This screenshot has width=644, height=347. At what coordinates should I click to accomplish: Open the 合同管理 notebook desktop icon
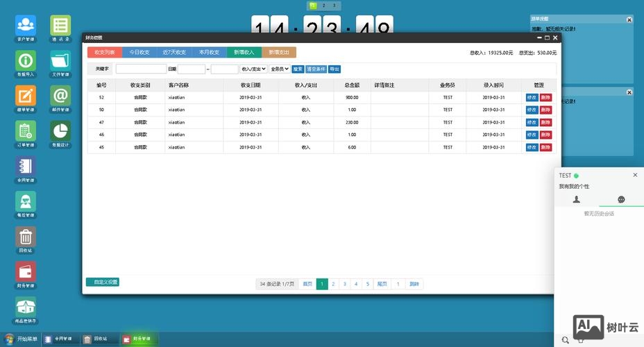[26, 167]
